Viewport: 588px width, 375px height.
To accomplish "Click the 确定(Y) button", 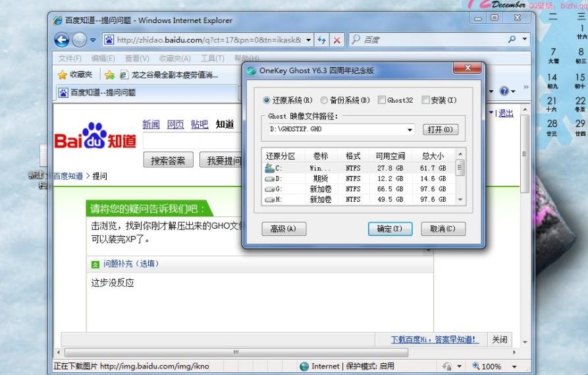I will pos(390,229).
